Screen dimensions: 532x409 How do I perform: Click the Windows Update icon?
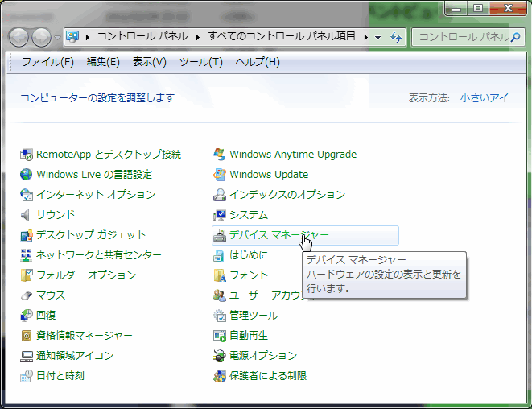[x=220, y=175]
